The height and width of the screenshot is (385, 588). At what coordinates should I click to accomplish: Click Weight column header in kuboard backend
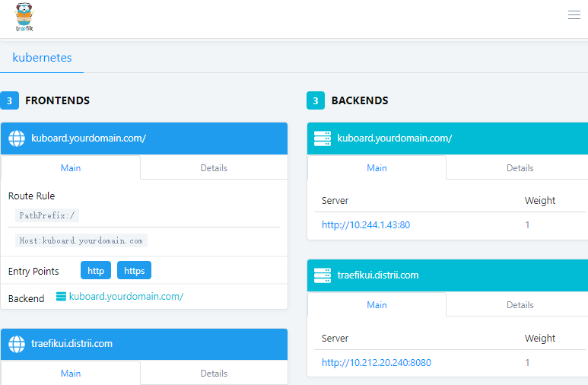coord(539,201)
